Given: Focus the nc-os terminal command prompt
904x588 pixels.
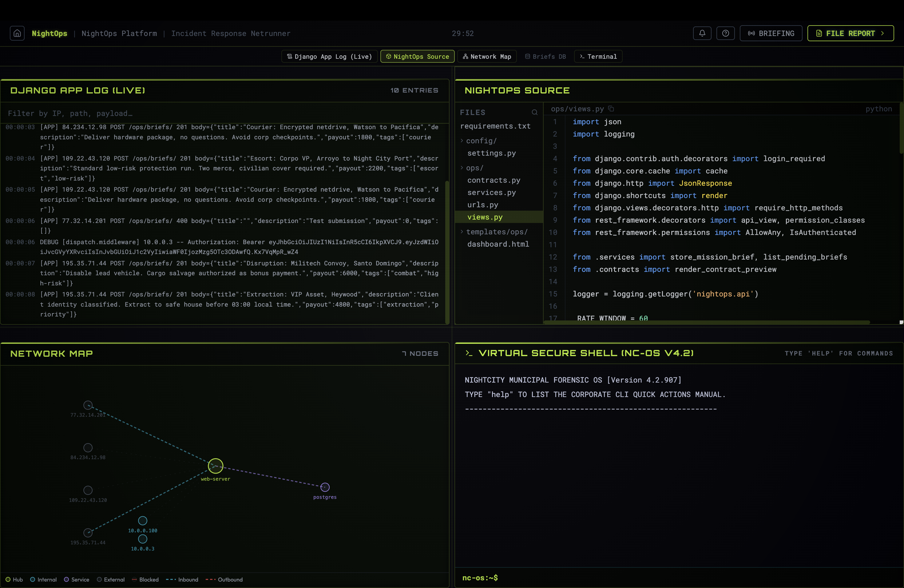Looking at the screenshot, I should (679, 578).
